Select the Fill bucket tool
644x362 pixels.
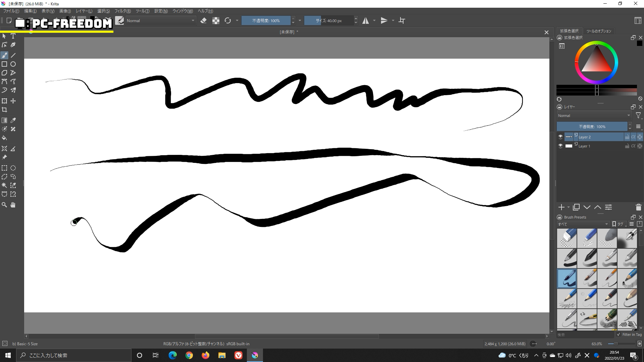4,138
